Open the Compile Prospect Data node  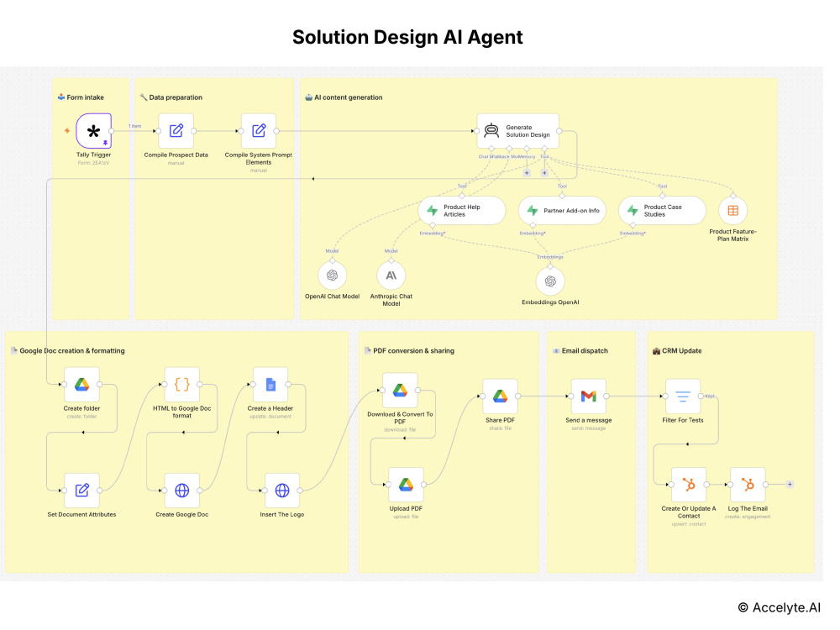(176, 131)
